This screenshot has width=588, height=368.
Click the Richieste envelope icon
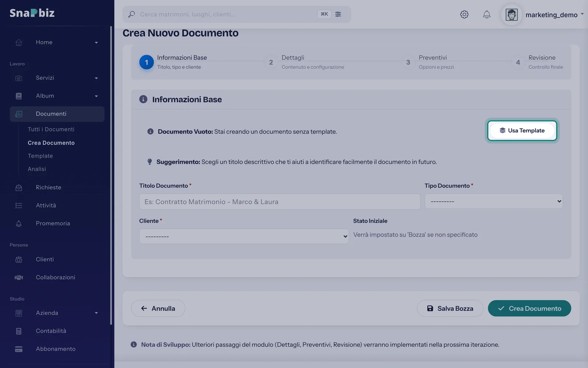tap(19, 188)
